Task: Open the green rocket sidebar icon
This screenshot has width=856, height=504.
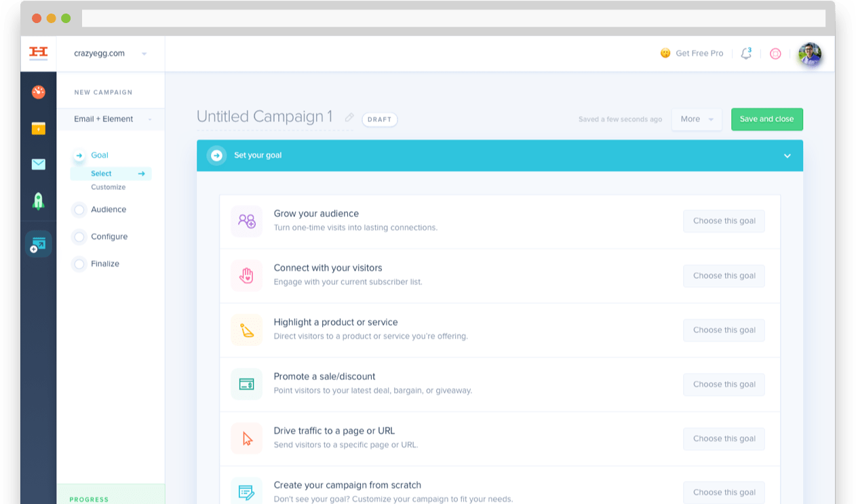Action: (x=39, y=201)
